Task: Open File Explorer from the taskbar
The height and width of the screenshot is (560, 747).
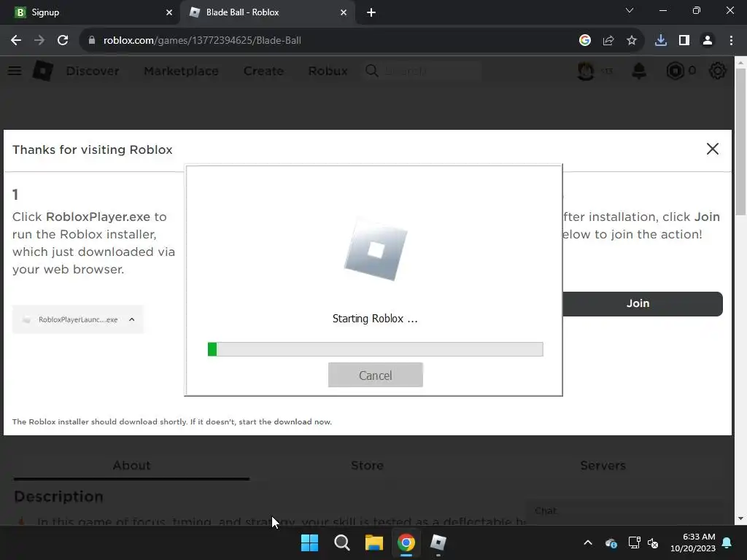Action: click(374, 542)
